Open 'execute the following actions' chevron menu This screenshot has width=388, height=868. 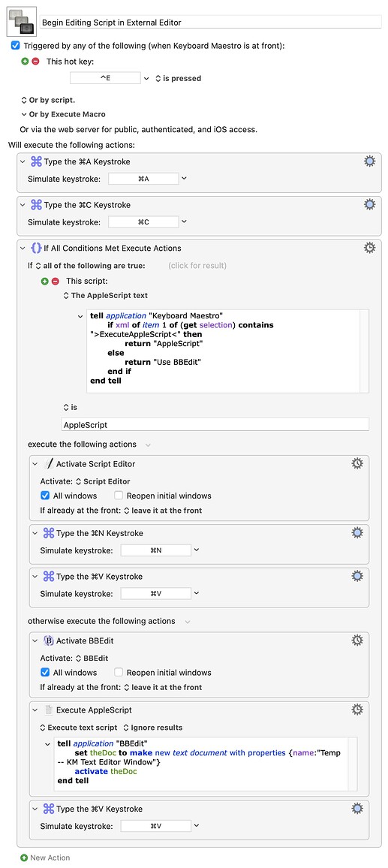pyautogui.click(x=148, y=445)
